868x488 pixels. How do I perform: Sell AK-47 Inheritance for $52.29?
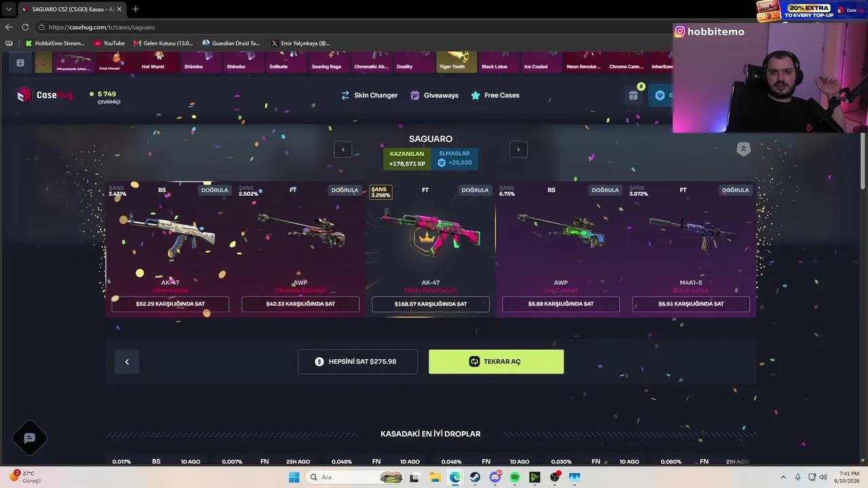click(x=170, y=304)
